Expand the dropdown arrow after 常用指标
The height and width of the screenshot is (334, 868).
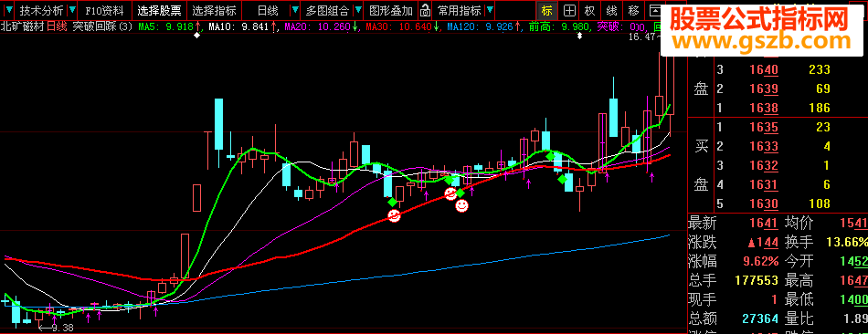tap(490, 10)
